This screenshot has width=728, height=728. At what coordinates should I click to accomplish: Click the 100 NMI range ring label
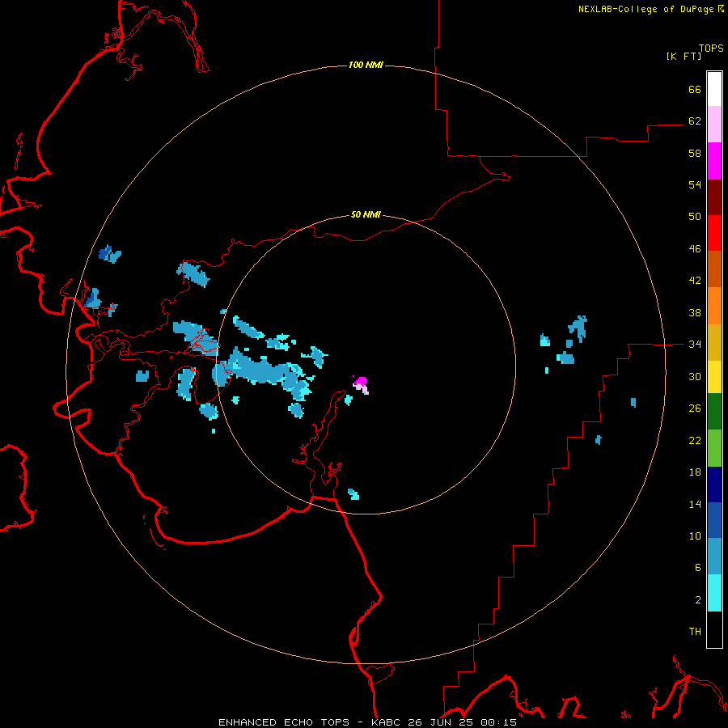tap(366, 65)
